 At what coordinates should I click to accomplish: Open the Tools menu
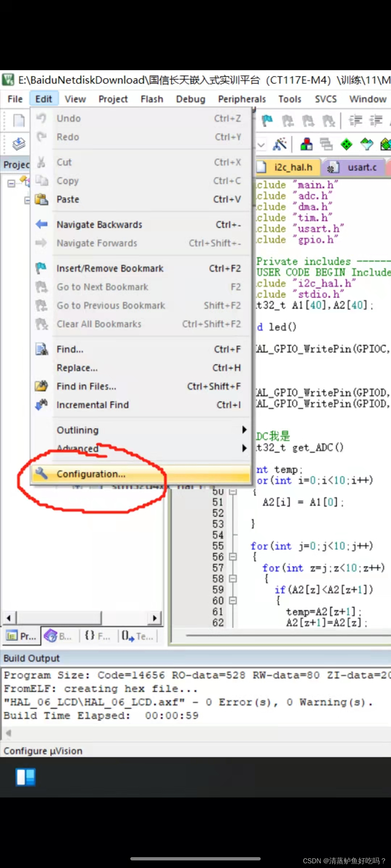(290, 99)
